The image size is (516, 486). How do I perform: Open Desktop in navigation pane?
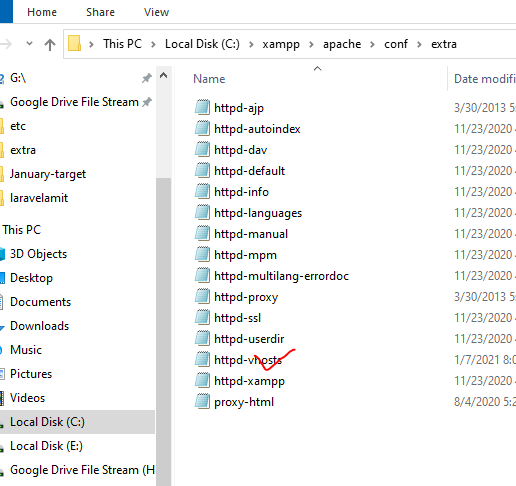(x=31, y=278)
